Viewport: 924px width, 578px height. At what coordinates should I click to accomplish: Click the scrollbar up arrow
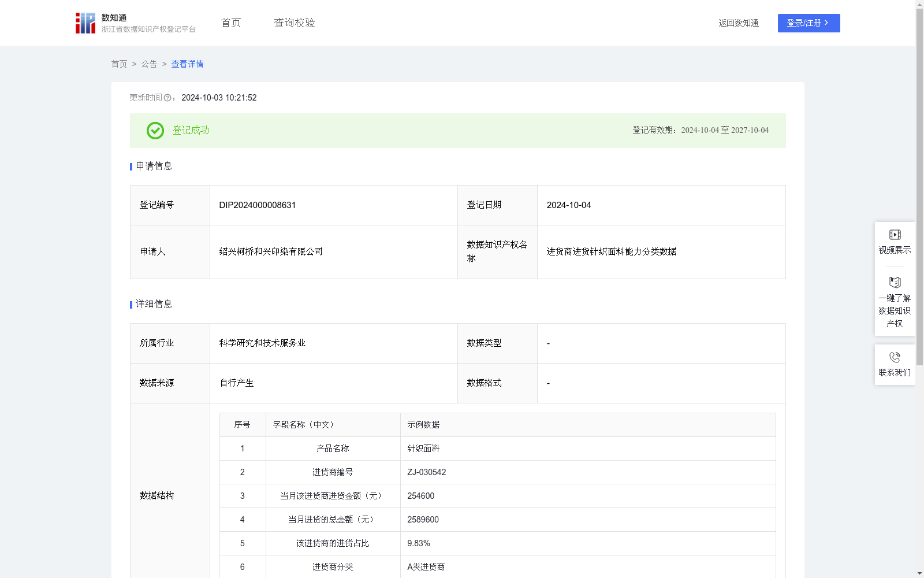[x=919, y=4]
